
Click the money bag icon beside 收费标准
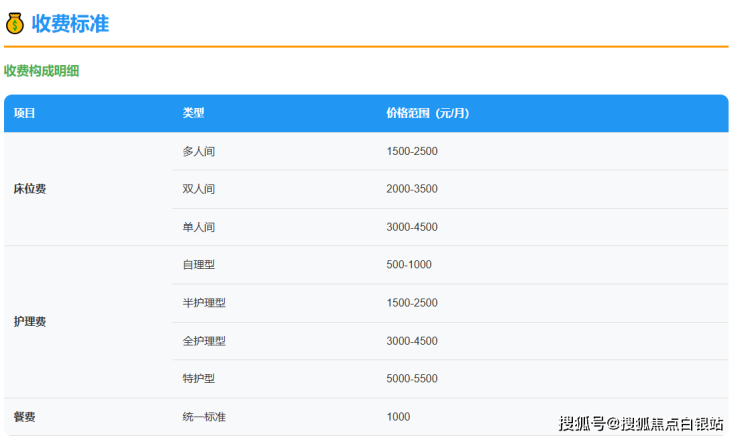pos(15,24)
